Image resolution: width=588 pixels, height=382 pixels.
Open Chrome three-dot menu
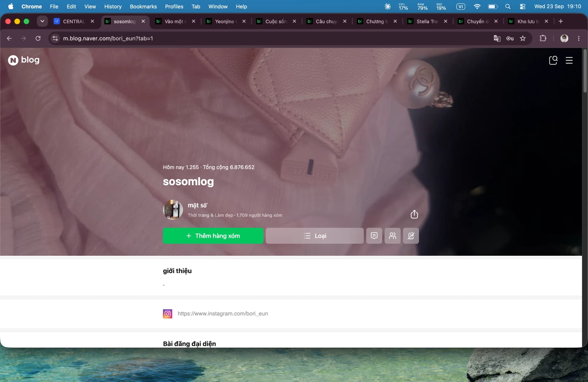click(x=579, y=38)
